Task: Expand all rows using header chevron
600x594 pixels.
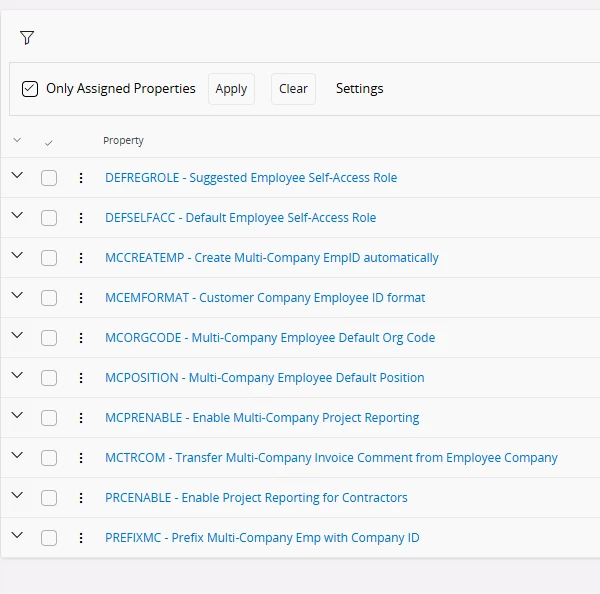Action: (x=17, y=140)
